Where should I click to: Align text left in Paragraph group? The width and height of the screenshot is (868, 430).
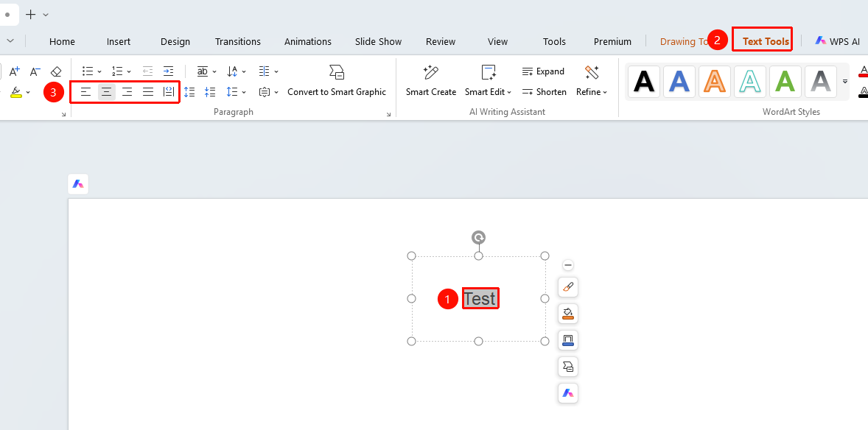(85, 92)
